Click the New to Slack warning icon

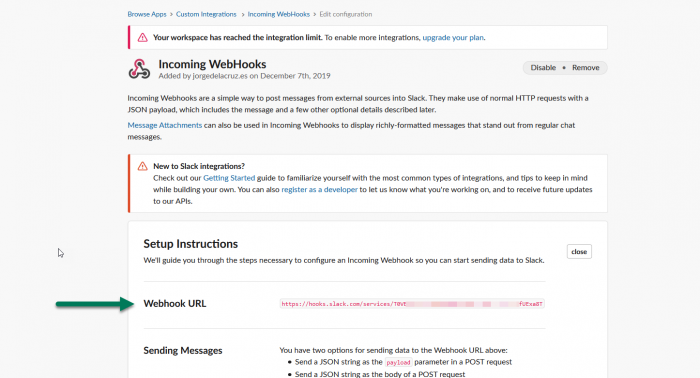coord(142,166)
